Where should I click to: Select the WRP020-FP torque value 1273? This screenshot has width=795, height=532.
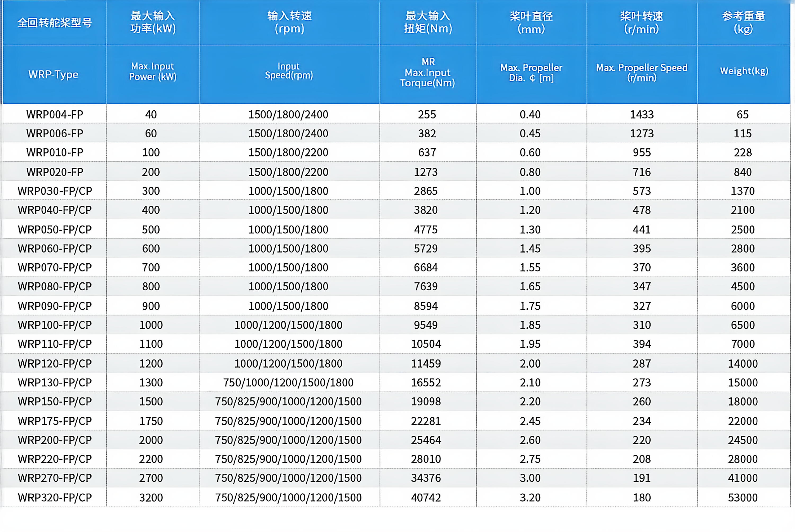coord(426,172)
